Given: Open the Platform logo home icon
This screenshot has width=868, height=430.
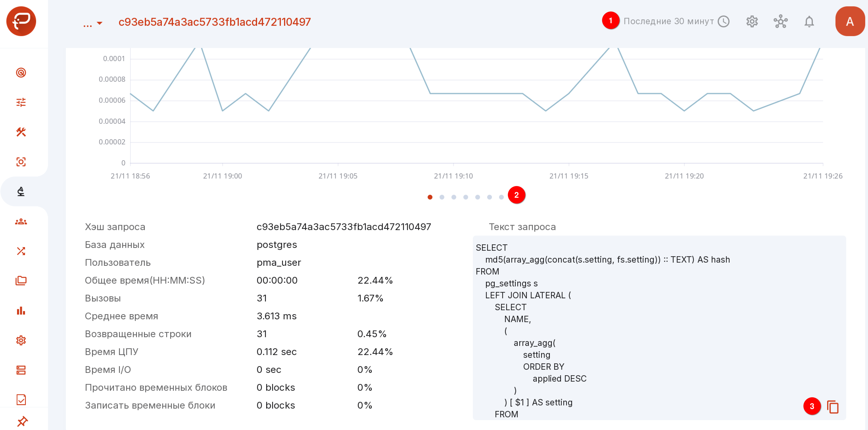Looking at the screenshot, I should pyautogui.click(x=21, y=21).
